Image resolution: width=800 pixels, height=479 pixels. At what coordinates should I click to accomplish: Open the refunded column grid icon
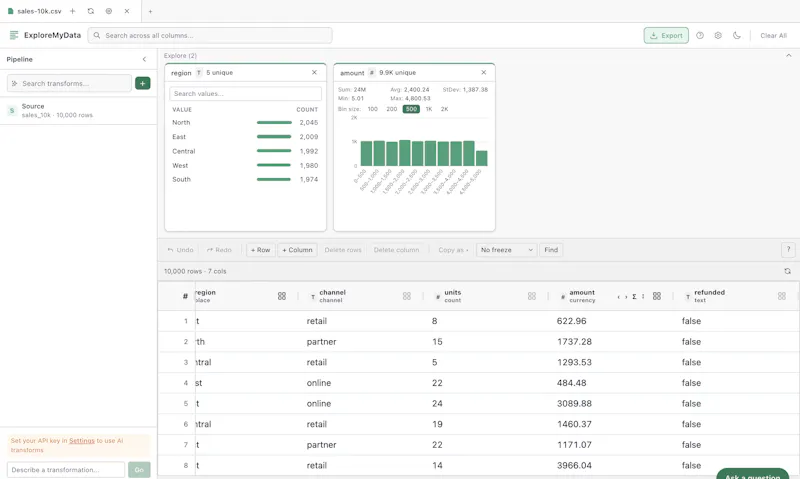tap(782, 296)
